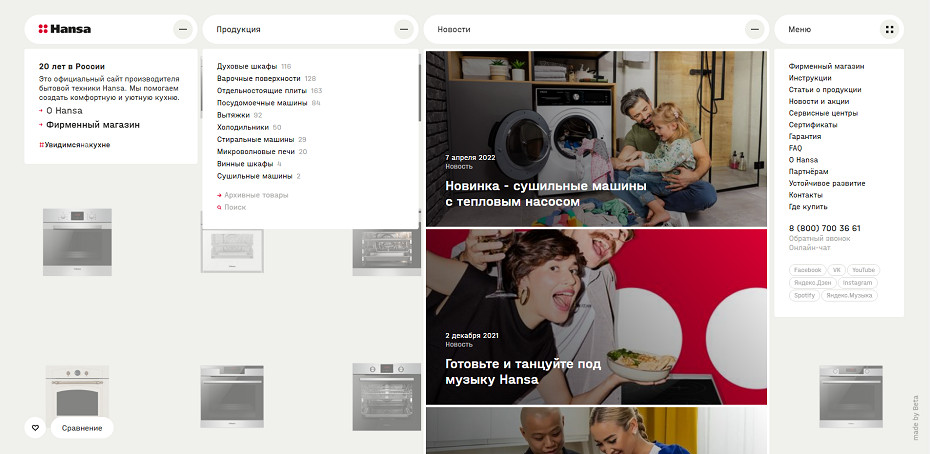Select Холодильники product category
The width and height of the screenshot is (930, 454).
tap(243, 127)
